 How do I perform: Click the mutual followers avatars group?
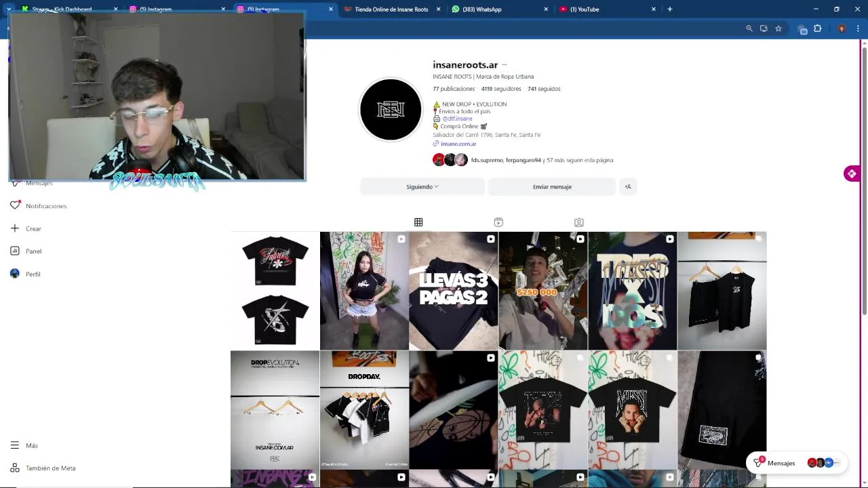coord(450,160)
